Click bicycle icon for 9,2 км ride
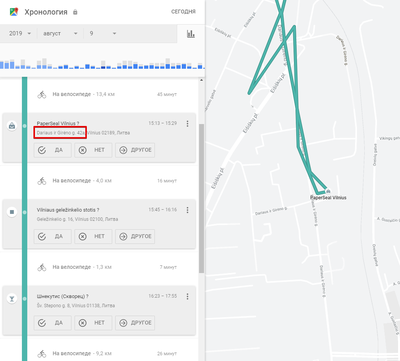 pyautogui.click(x=42, y=353)
